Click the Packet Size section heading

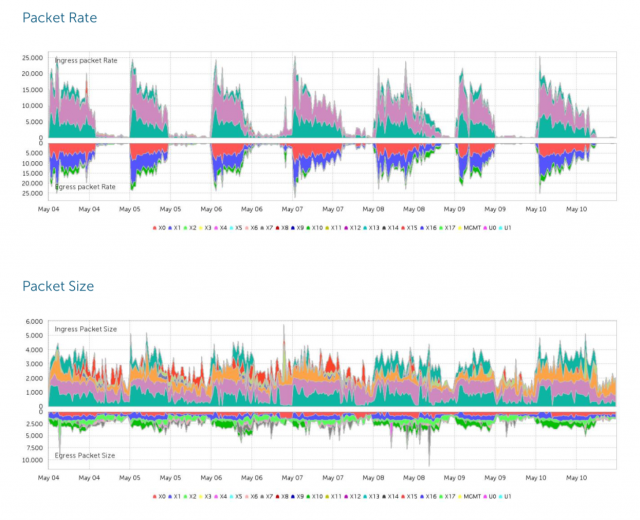click(58, 286)
